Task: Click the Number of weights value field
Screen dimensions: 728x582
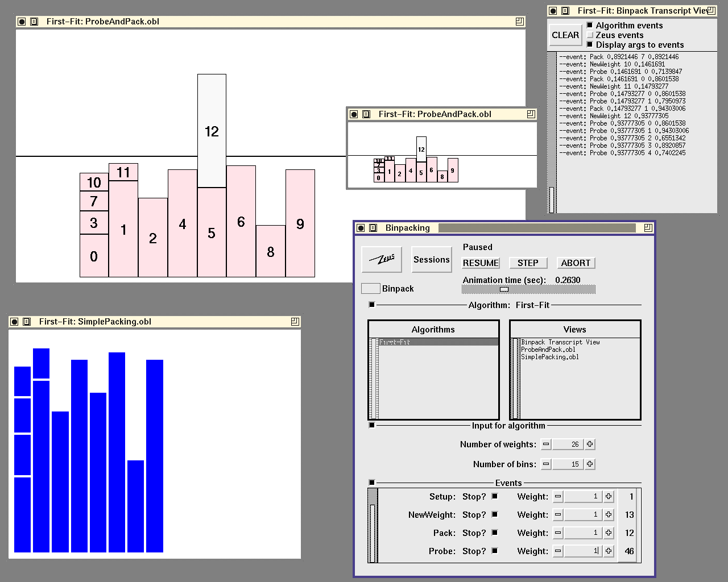Action: click(568, 444)
